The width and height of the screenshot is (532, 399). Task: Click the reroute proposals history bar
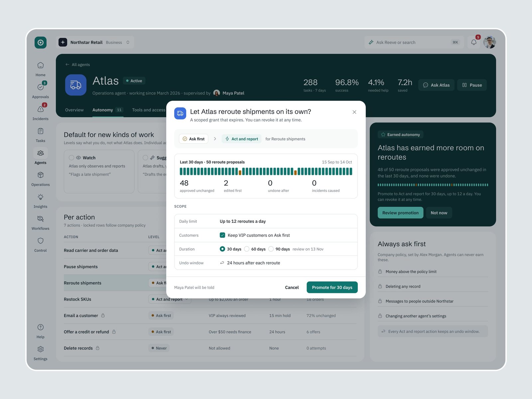(266, 172)
